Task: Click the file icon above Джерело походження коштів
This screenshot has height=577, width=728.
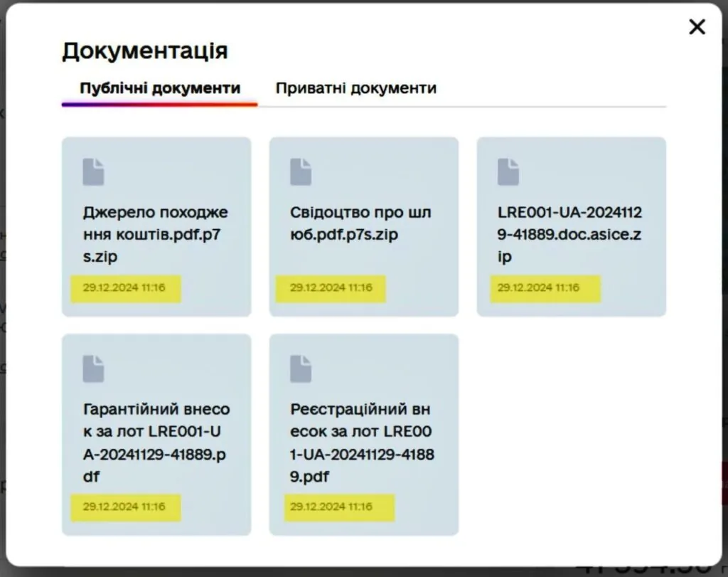Action: point(93,172)
